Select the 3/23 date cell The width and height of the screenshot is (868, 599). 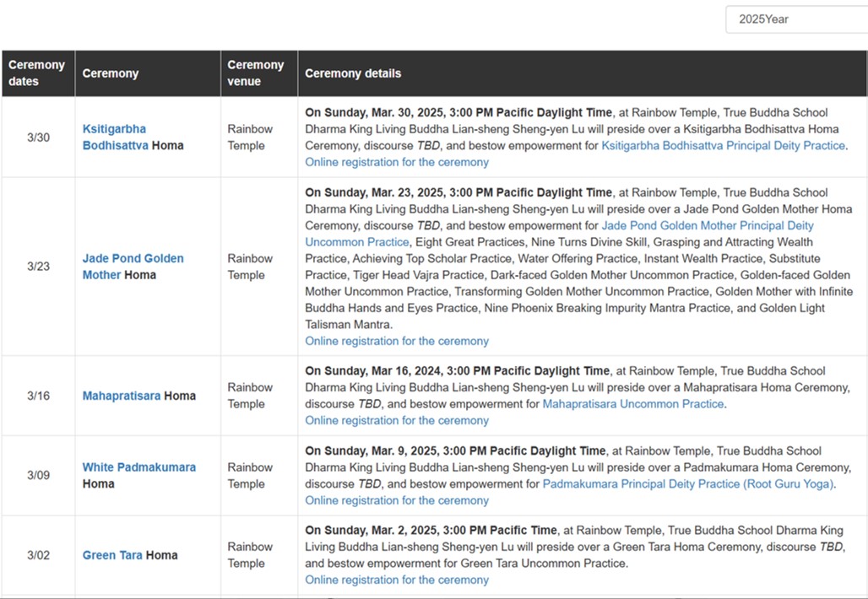click(38, 267)
